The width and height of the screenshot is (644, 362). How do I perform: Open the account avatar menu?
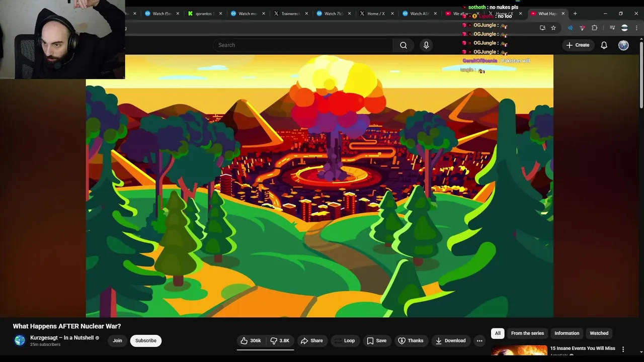tap(623, 45)
